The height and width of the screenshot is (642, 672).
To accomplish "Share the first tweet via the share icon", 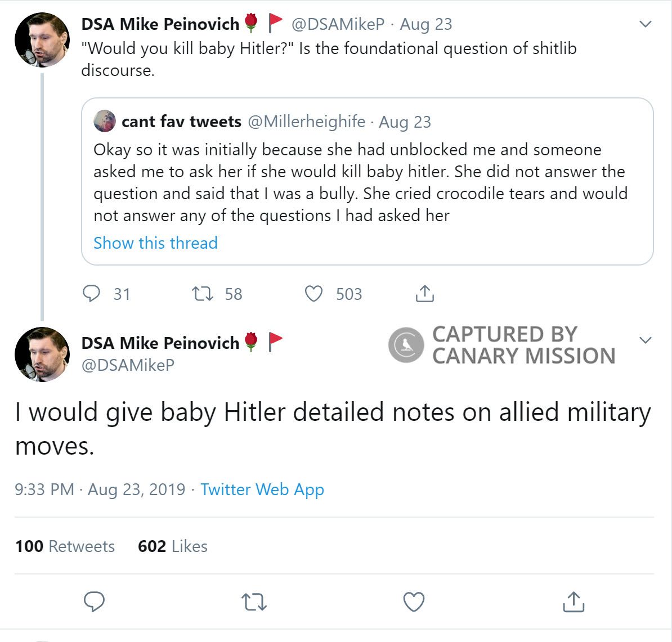I will click(x=424, y=294).
